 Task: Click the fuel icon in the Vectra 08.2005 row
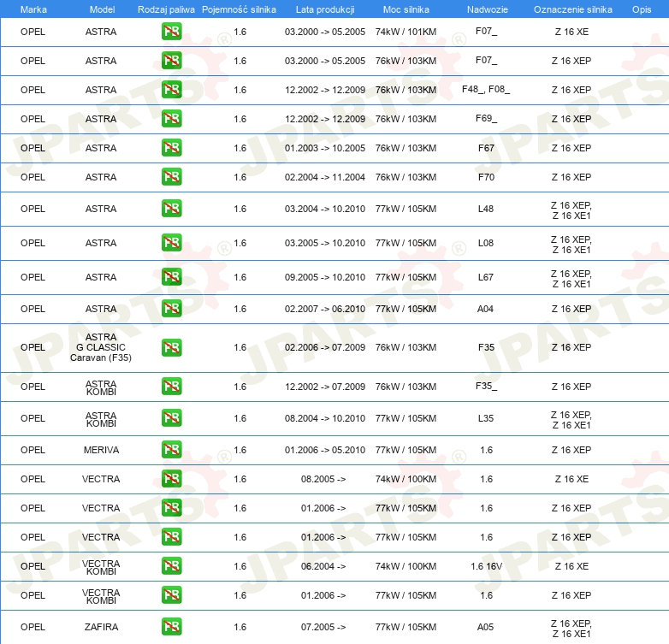171,479
